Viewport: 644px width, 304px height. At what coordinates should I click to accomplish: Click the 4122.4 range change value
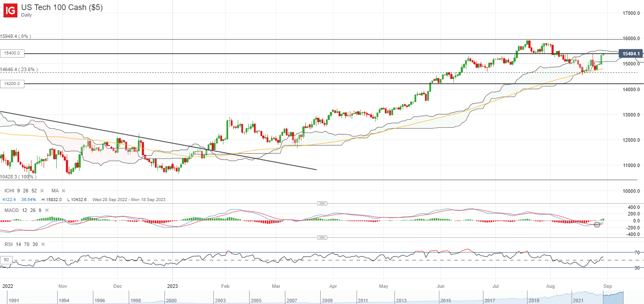(10, 199)
